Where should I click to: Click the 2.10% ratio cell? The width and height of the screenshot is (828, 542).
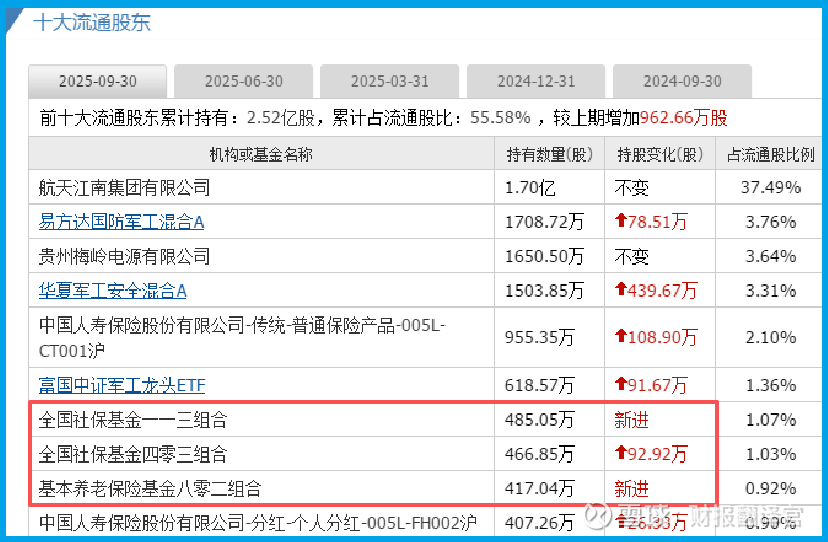tap(770, 337)
